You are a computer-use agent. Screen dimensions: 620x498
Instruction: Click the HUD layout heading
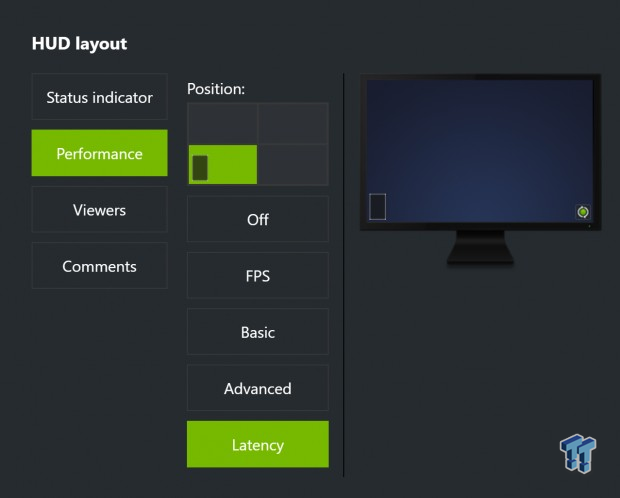click(x=79, y=44)
